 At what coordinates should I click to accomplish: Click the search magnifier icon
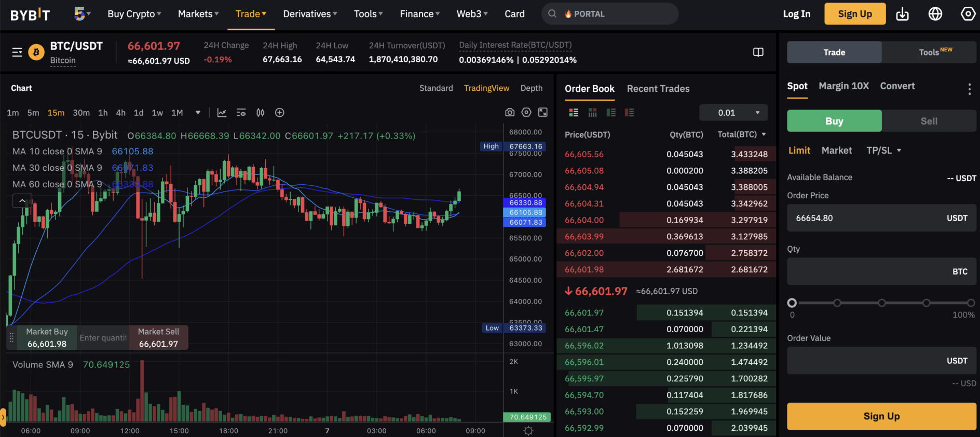tap(552, 14)
